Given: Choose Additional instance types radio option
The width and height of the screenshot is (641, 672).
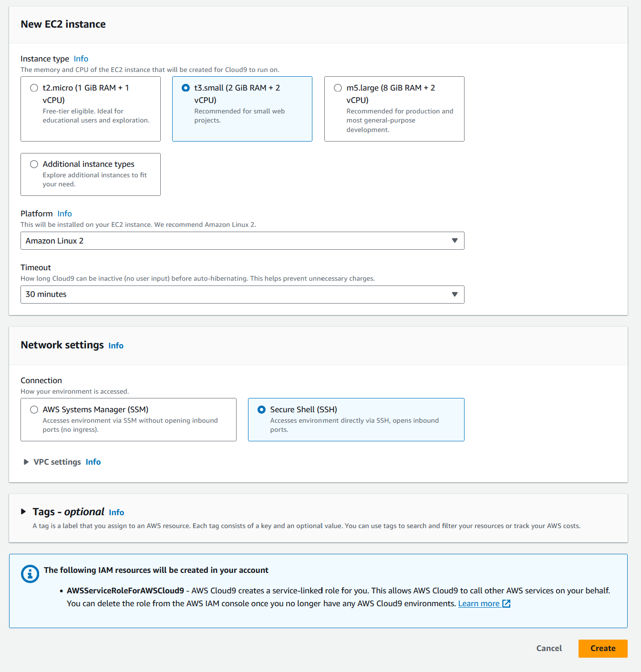Looking at the screenshot, I should point(34,164).
